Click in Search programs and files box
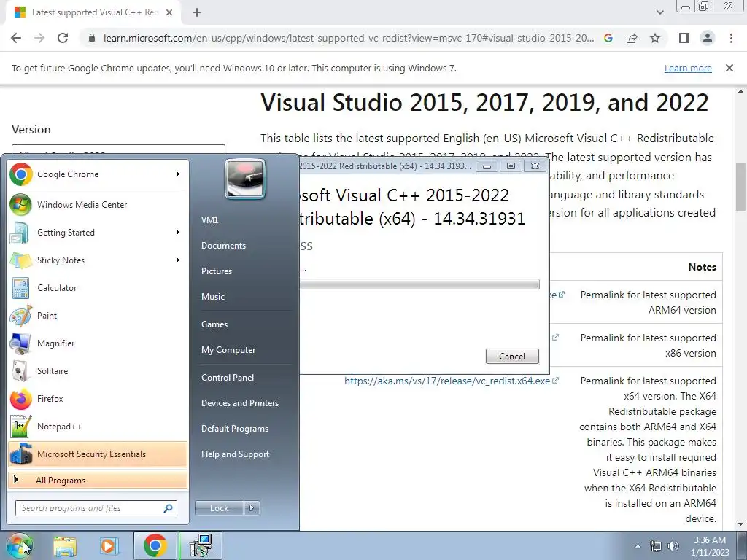 pyautogui.click(x=96, y=508)
